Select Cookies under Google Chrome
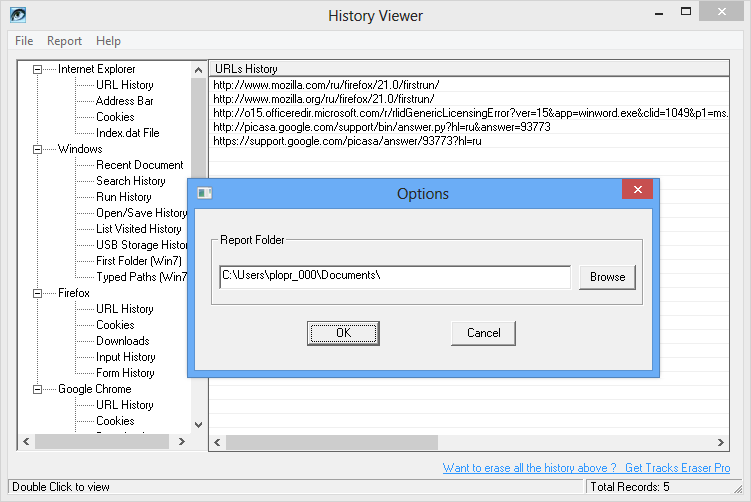The image size is (751, 502). [x=115, y=421]
